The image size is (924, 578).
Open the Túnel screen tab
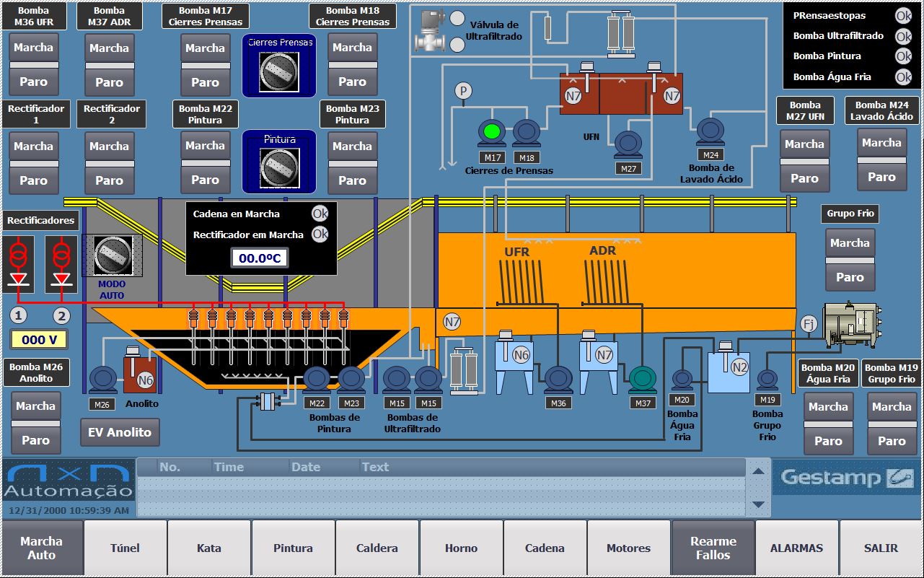(x=126, y=548)
